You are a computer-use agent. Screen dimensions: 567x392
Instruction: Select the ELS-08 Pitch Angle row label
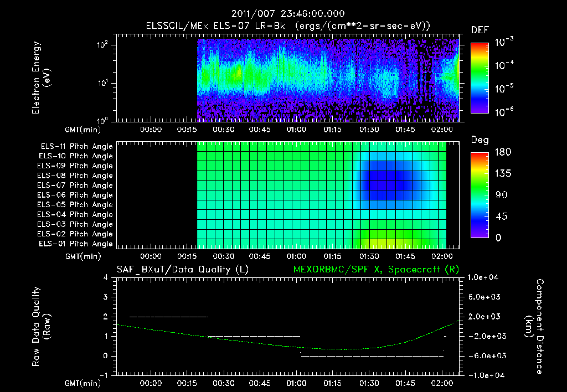[75, 176]
